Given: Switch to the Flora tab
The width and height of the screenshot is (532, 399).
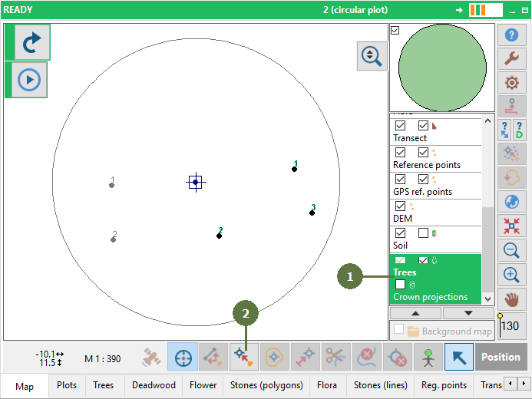Looking at the screenshot, I should click(327, 385).
